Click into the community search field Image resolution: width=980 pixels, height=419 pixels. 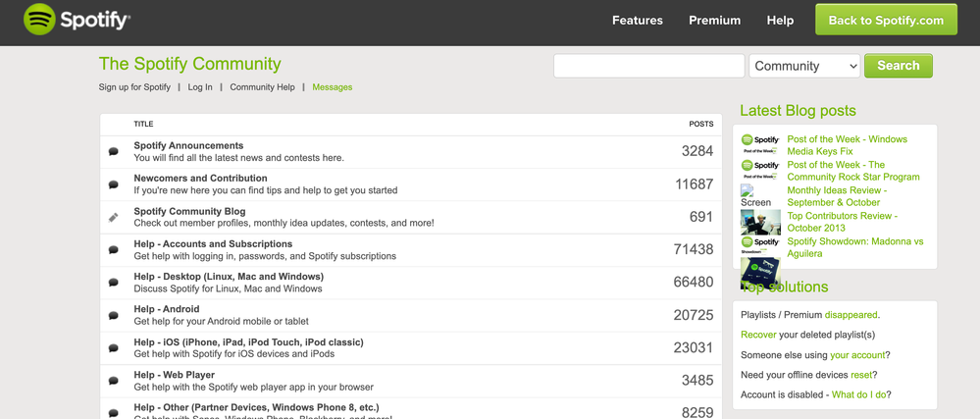648,66
